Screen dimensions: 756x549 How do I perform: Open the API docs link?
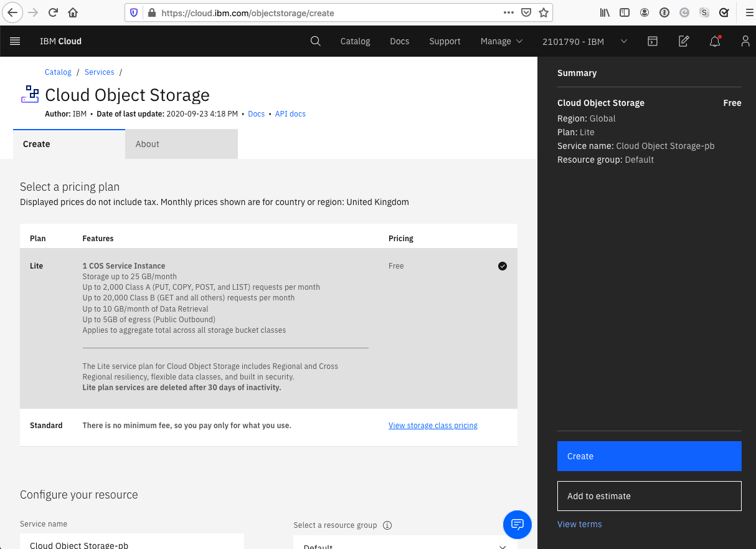click(290, 114)
